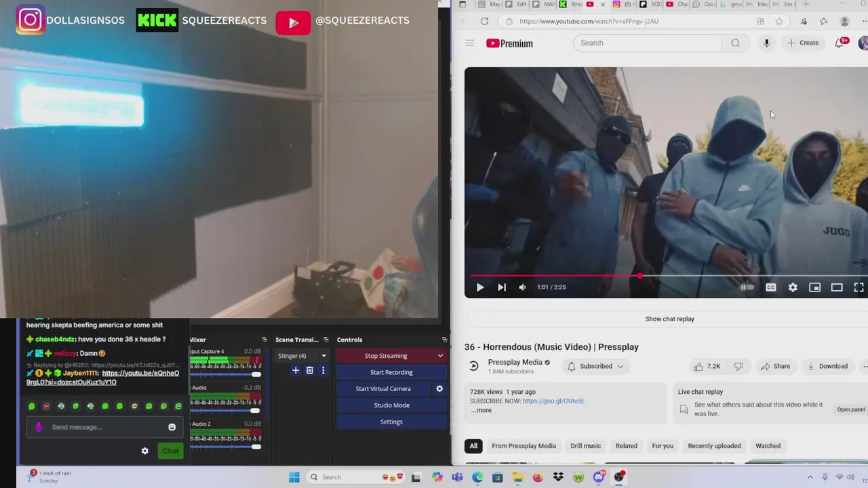This screenshot has width=868, height=488.
Task: Click Start Virtual Camera in OBS
Action: point(383,388)
